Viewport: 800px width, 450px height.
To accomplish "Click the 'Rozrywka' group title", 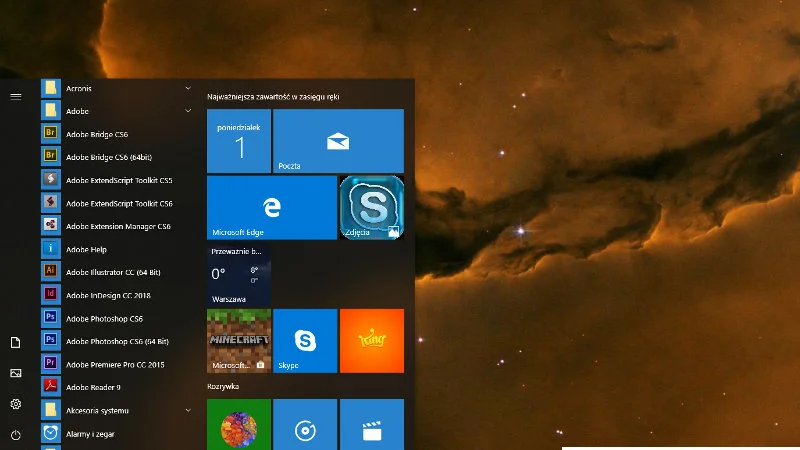I will pyautogui.click(x=223, y=386).
